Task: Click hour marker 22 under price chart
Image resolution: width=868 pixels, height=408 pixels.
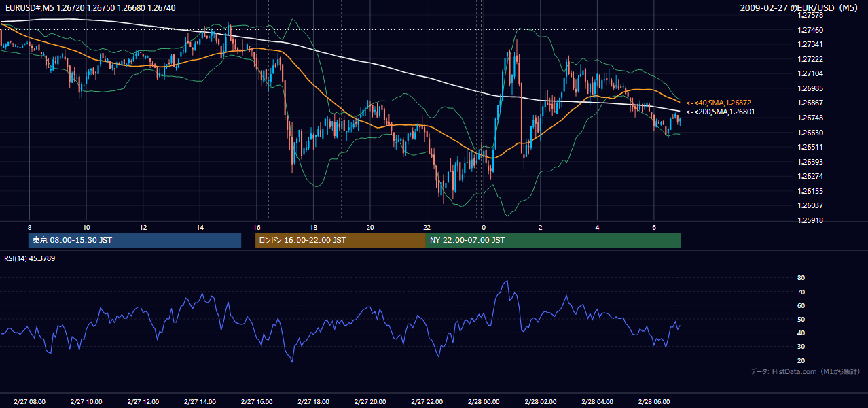Action: point(427,227)
